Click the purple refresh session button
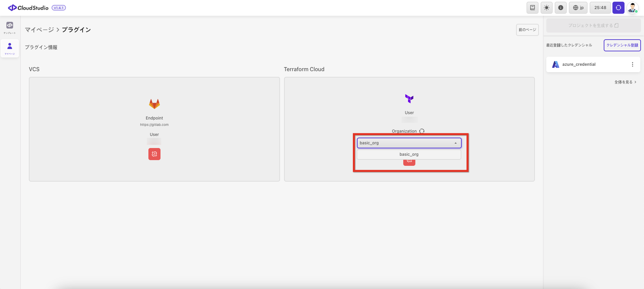The image size is (644, 289). (618, 8)
